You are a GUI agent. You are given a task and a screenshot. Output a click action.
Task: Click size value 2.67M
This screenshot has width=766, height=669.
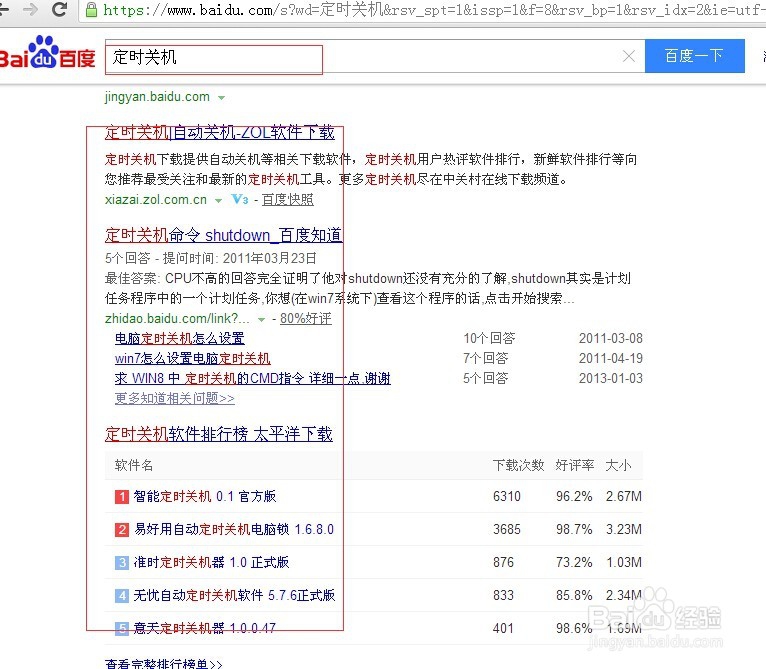coord(624,496)
